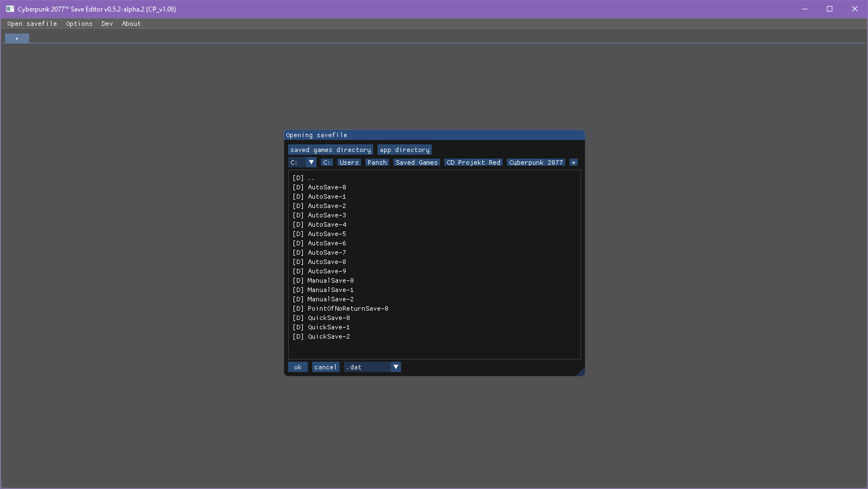868x489 pixels.
Task: Select the PointOfNoReturnSave-0 folder
Action: coord(434,308)
